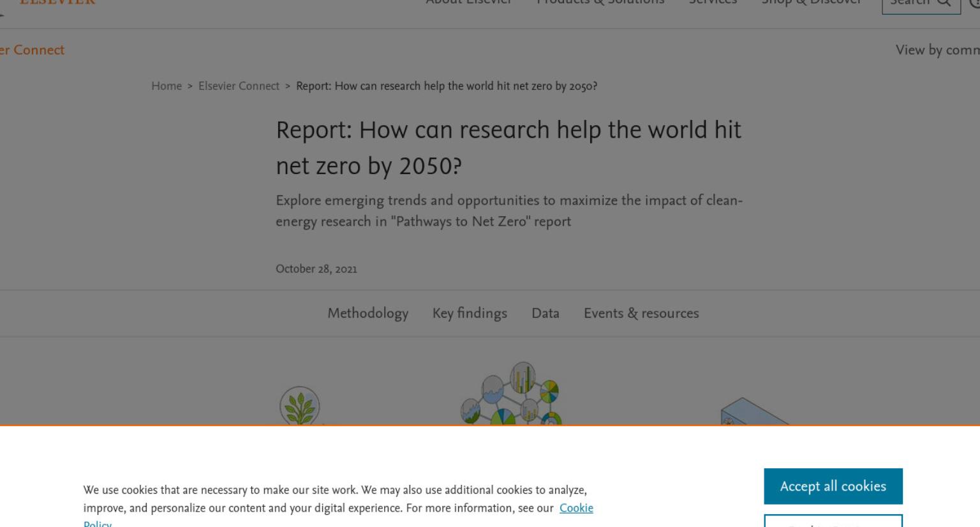Click the "Pathways to Net Zero" subtitle text
Image resolution: width=980 pixels, height=527 pixels.
pos(509,211)
